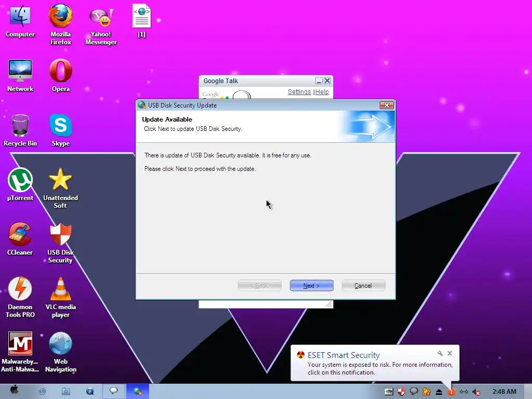Launch CCleaner desktop shortcut

[20, 239]
